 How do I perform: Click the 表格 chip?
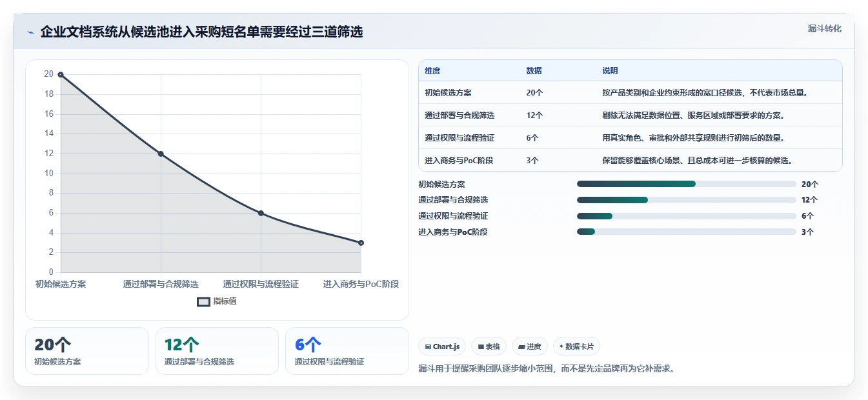pyautogui.click(x=489, y=346)
